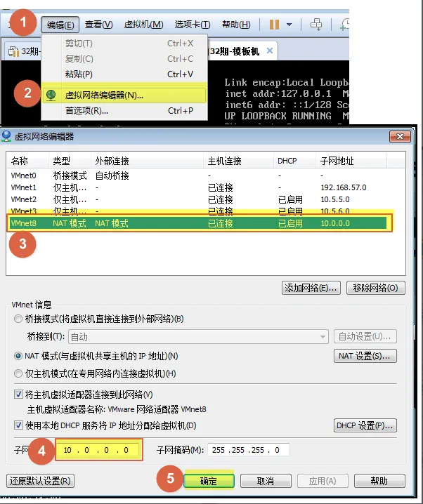
Task: Click the 虚拟网络编辑器 dialog title icon
Action: tap(6, 136)
